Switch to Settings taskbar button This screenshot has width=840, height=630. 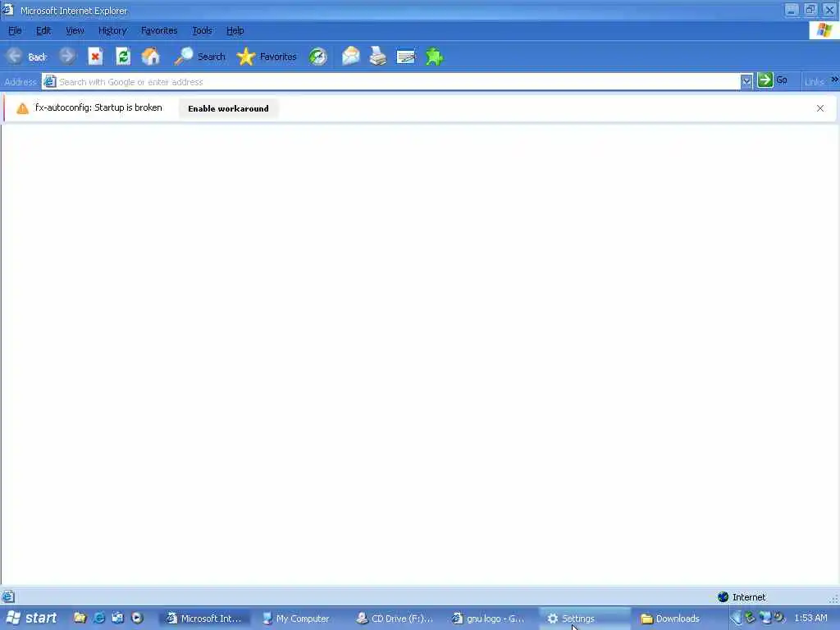(584, 619)
